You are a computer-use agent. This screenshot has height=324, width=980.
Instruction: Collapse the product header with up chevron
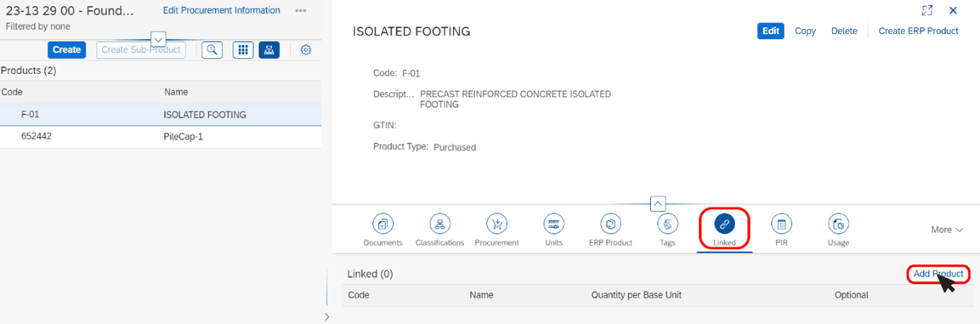(658, 203)
